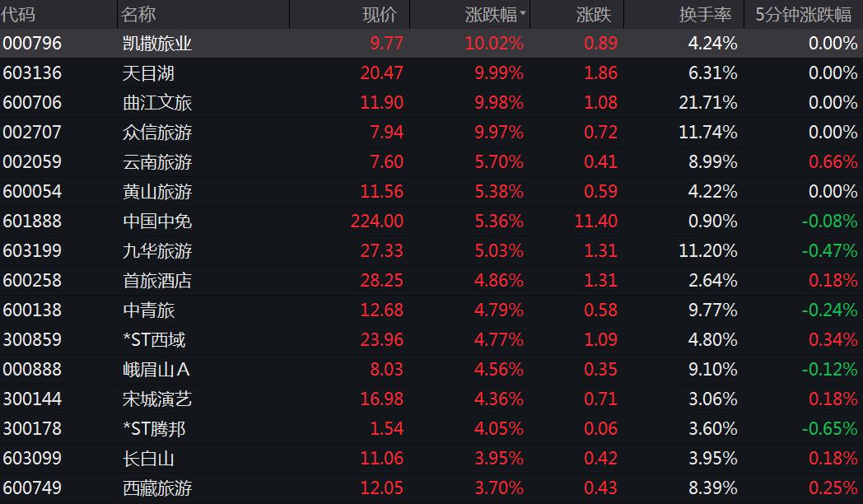Select the *ST西域 stock row
Image resolution: width=863 pixels, height=504 pixels.
pos(431,339)
